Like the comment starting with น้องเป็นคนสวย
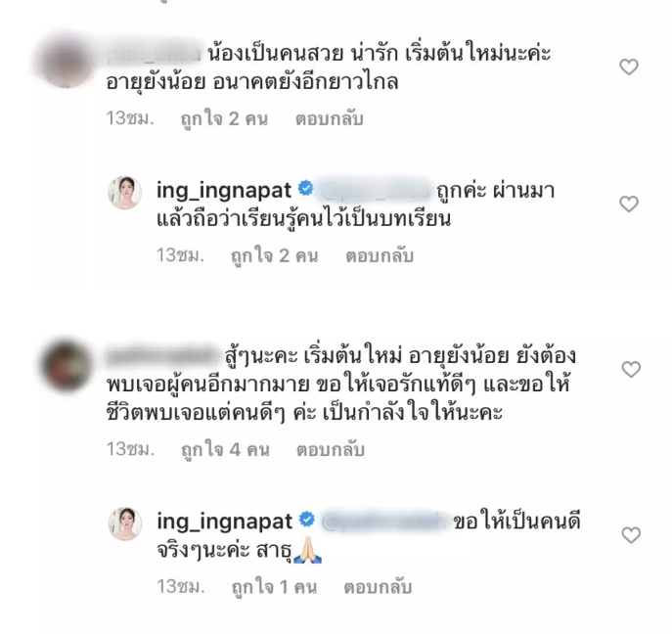Viewport: 672px width, 636px height. (629, 67)
